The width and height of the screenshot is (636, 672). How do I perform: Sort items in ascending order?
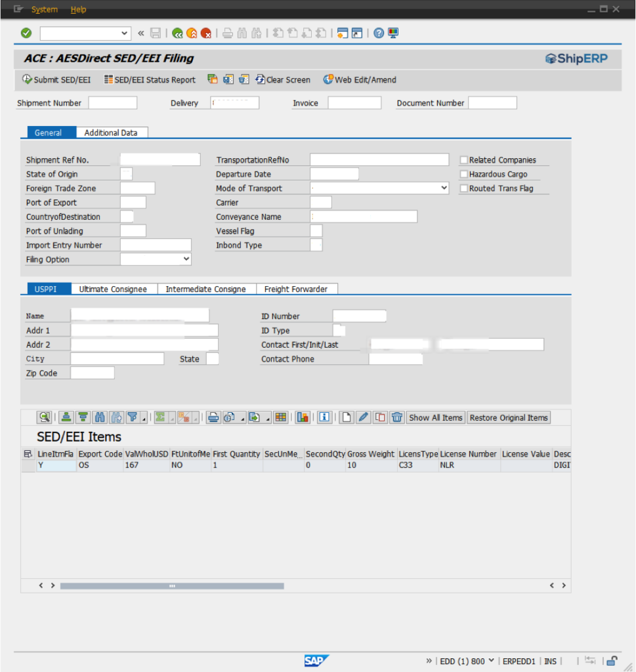[x=66, y=417]
